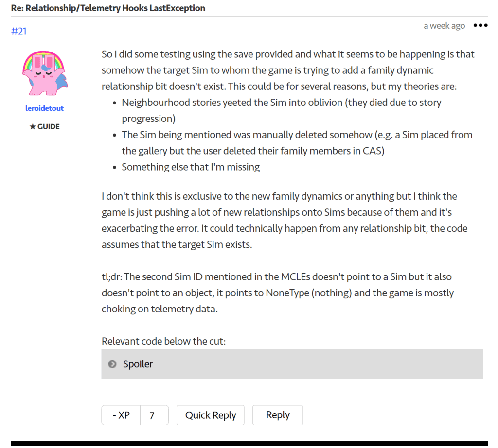Open the three-dot post options menu
The width and height of the screenshot is (498, 448).
point(480,26)
